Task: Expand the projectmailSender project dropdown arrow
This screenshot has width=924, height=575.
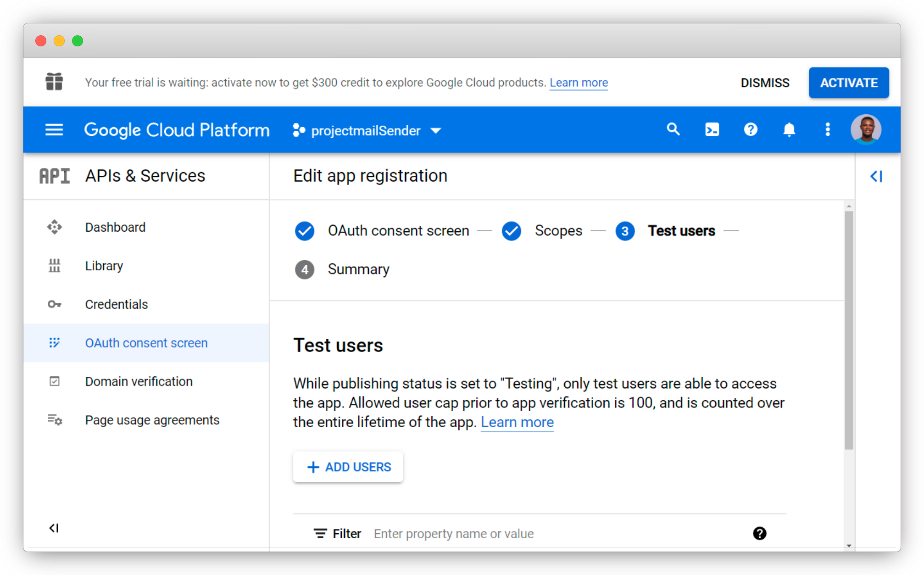Action: pos(435,131)
